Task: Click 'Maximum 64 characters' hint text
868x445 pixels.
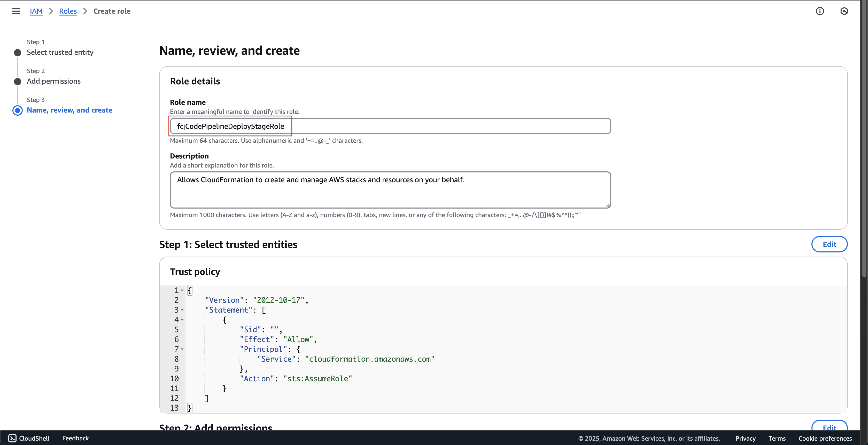Action: click(x=266, y=140)
